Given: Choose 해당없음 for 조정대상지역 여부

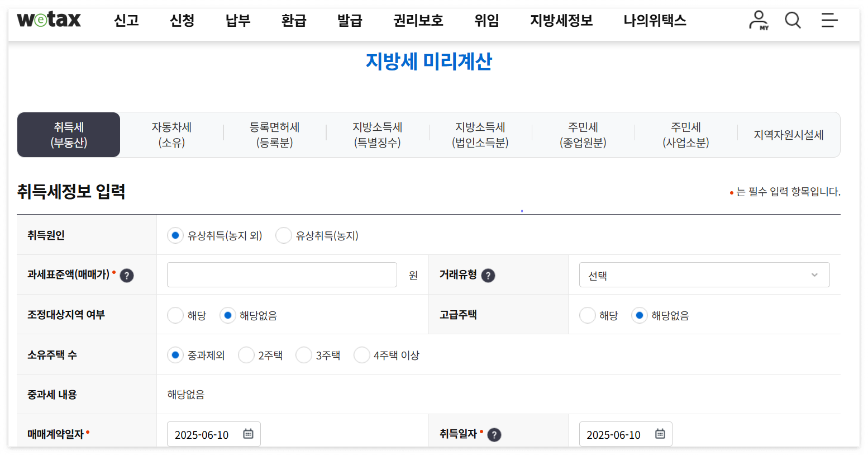Looking at the screenshot, I should [x=227, y=315].
